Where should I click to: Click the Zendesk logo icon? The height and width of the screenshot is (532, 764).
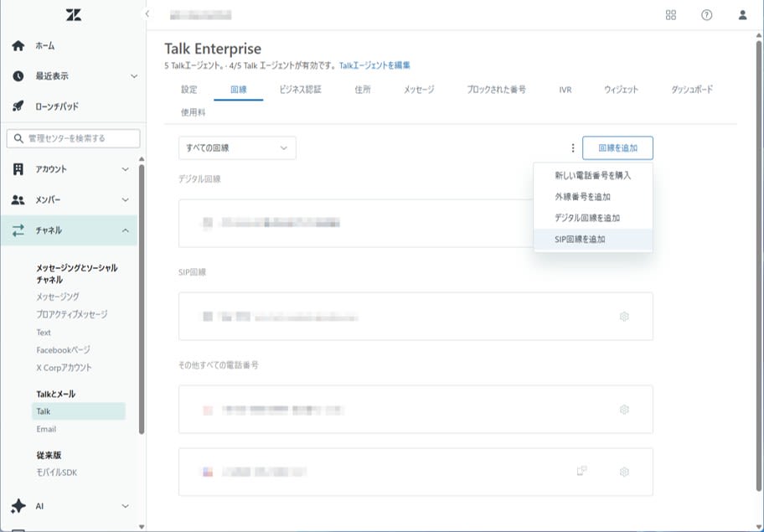click(x=74, y=14)
